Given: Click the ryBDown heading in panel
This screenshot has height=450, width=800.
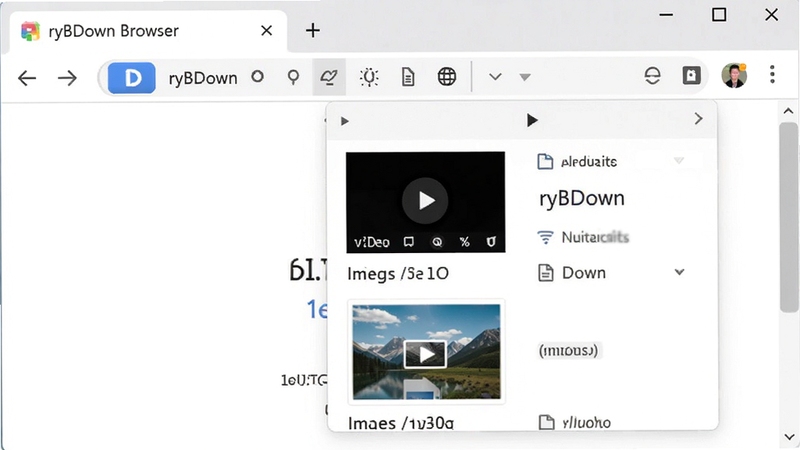Looking at the screenshot, I should tap(582, 198).
